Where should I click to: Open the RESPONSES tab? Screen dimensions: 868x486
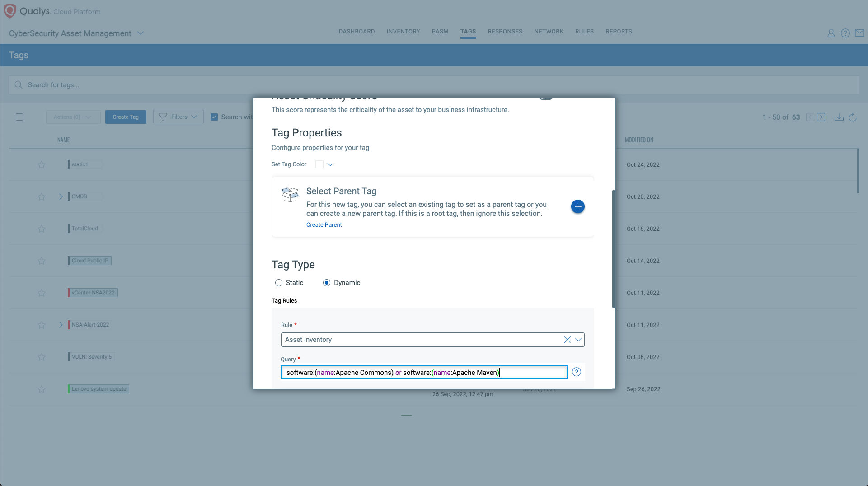click(505, 32)
